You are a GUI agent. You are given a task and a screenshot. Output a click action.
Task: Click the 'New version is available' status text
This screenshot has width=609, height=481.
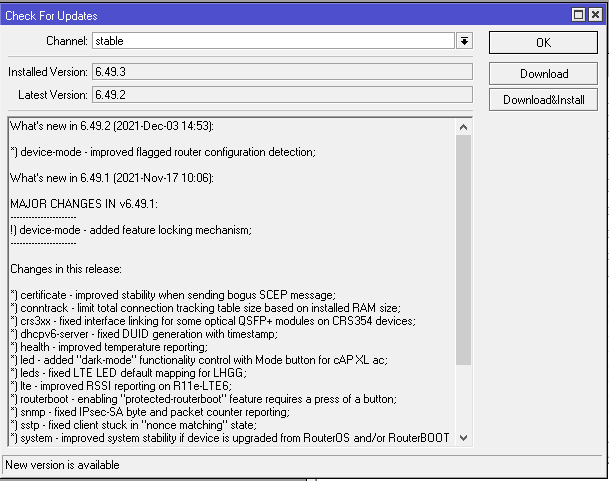(62, 465)
